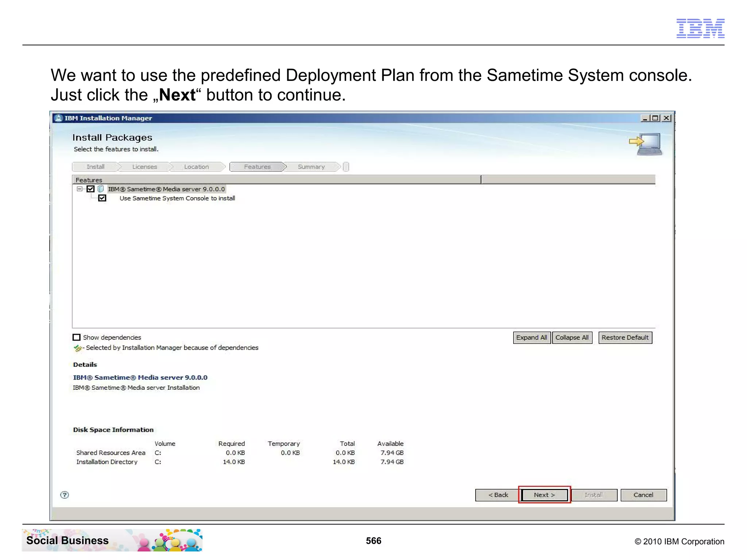This screenshot has height=560, width=747.
Task: Click the Temporary column header
Action: [284, 444]
